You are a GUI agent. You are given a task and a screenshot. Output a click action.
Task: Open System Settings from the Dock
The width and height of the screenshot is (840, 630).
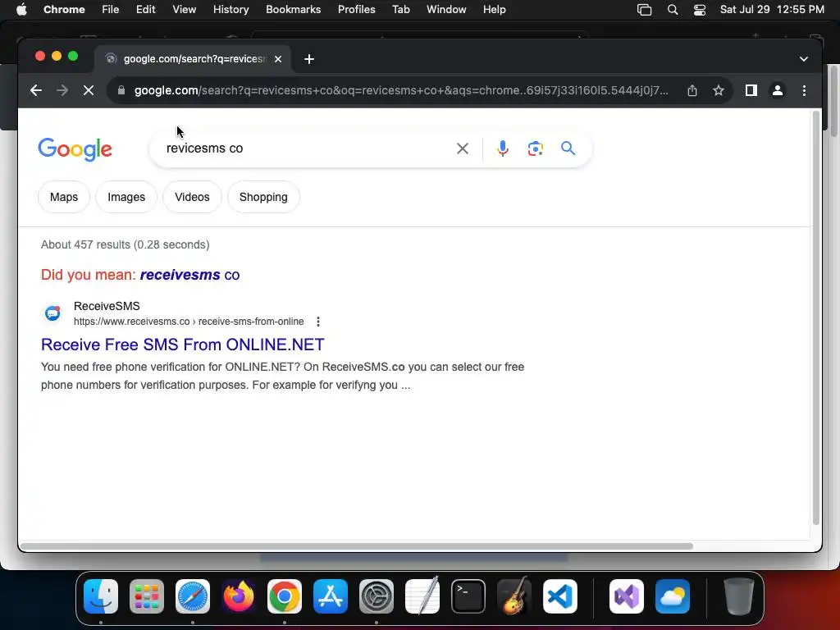click(376, 596)
